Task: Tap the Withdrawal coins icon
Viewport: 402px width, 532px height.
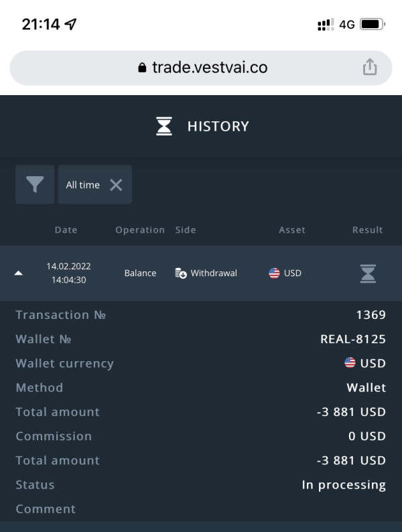Action: (181, 273)
